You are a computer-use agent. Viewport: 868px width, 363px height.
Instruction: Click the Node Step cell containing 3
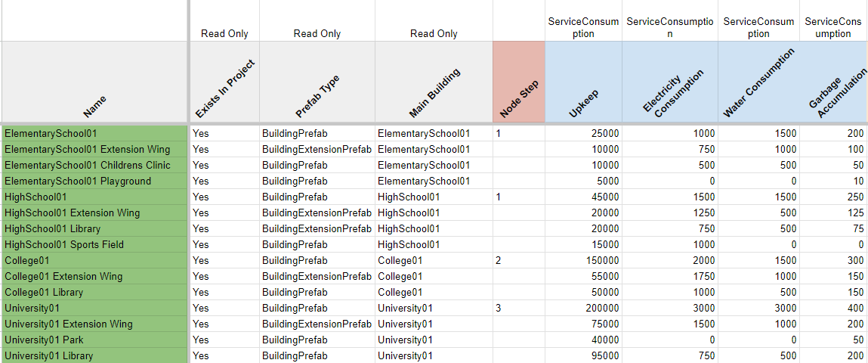click(x=518, y=308)
